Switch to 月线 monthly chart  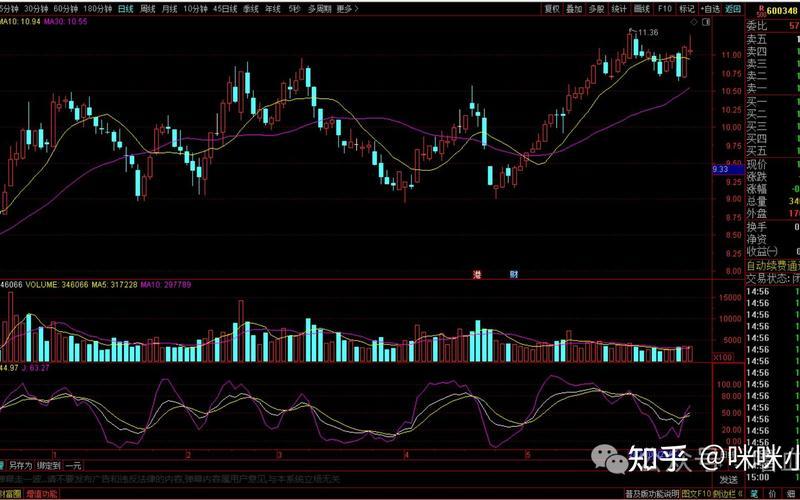pos(169,9)
